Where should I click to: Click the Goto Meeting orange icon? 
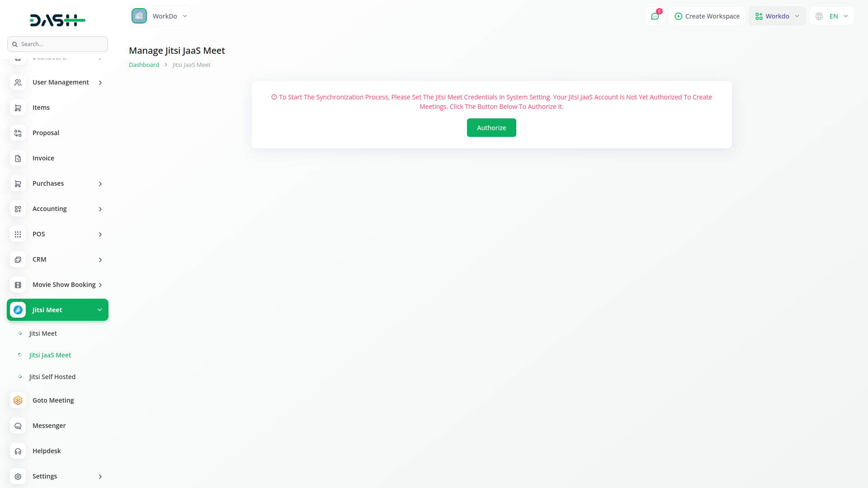(x=18, y=400)
